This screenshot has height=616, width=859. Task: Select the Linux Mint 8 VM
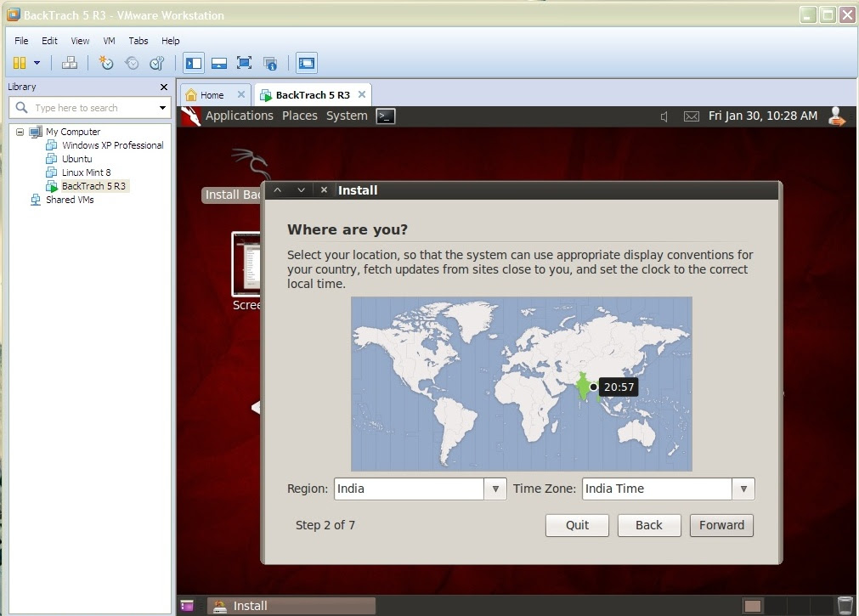point(86,172)
